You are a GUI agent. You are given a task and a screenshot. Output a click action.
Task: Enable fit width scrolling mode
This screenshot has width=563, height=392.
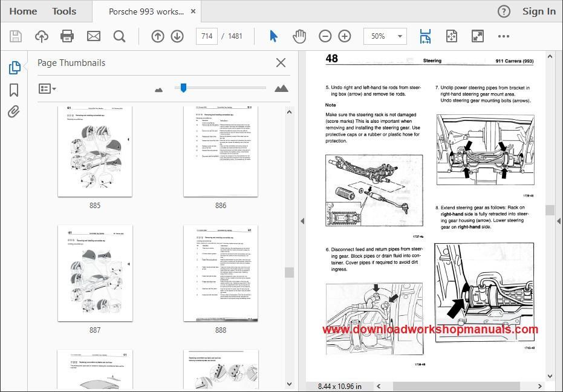coord(425,36)
